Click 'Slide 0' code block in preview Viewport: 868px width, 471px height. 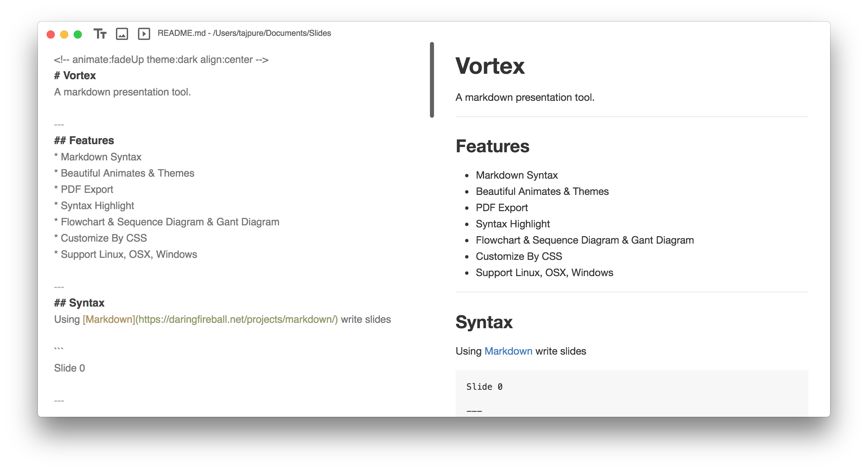pyautogui.click(x=484, y=387)
